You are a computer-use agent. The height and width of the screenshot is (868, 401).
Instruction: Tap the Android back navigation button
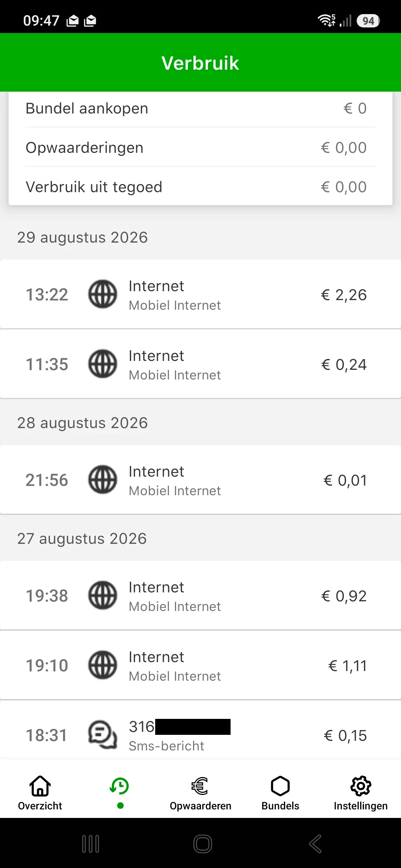click(x=316, y=844)
